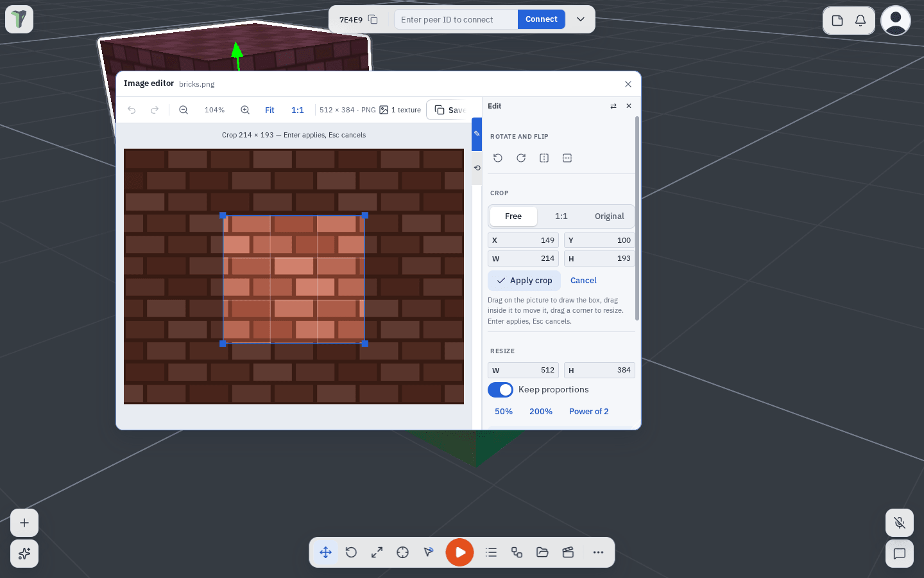
Task: Switch to the Edit pencil tab
Action: [x=477, y=134]
